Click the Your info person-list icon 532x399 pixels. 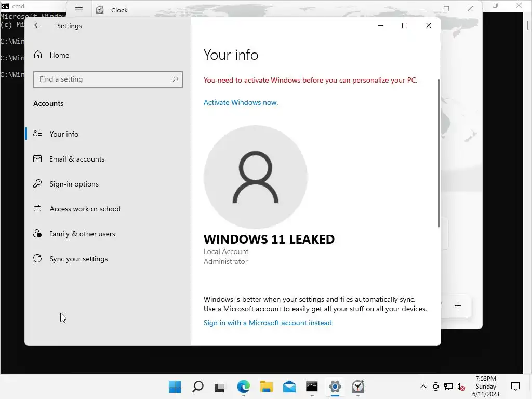[x=37, y=134]
